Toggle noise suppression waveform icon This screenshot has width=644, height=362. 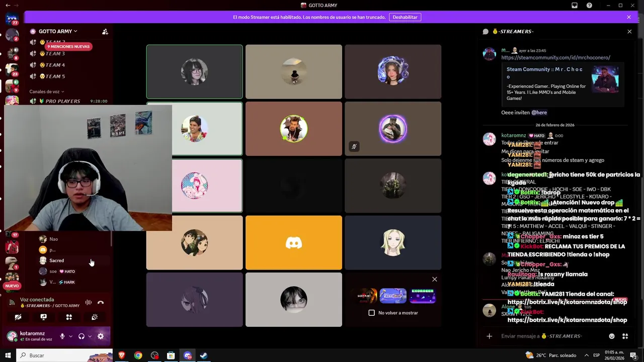point(89,303)
